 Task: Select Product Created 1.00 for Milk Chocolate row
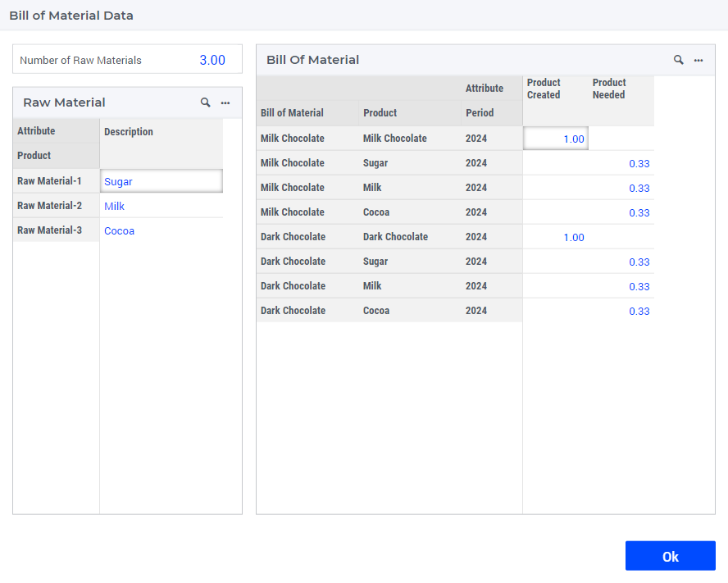(x=556, y=139)
